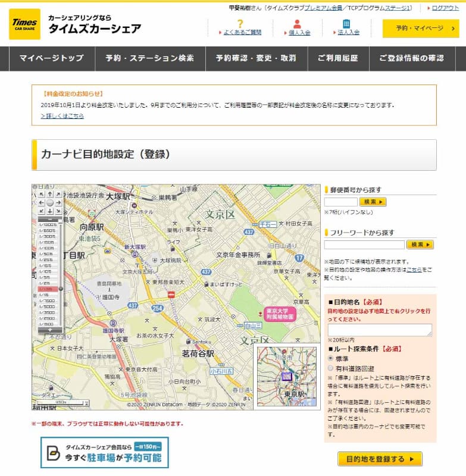Click the route 17 shield on map

299,258
